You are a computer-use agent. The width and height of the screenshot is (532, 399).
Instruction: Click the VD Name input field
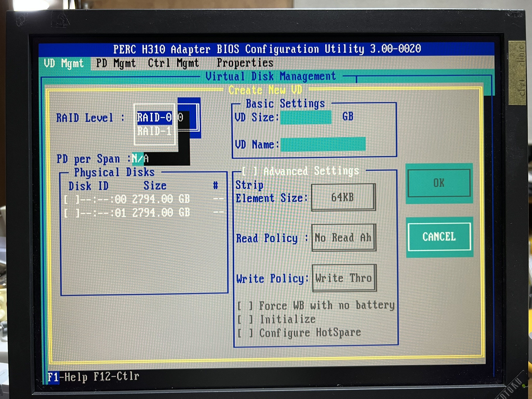tap(323, 144)
